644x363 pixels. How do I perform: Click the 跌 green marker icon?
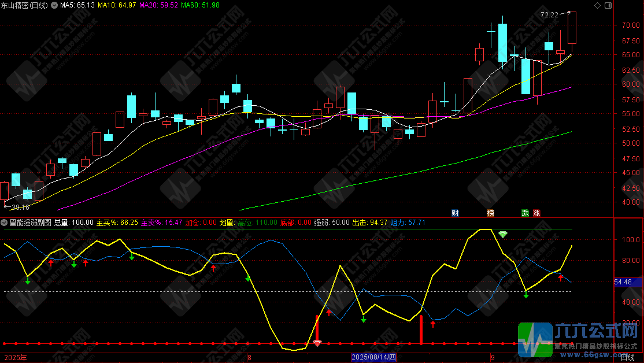coord(525,213)
